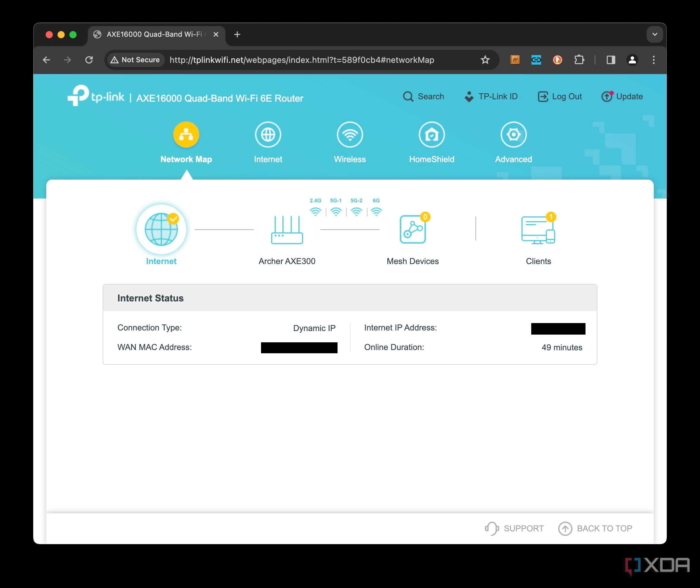Switch to the Network Map tab label
This screenshot has width=700, height=588.
coord(186,159)
